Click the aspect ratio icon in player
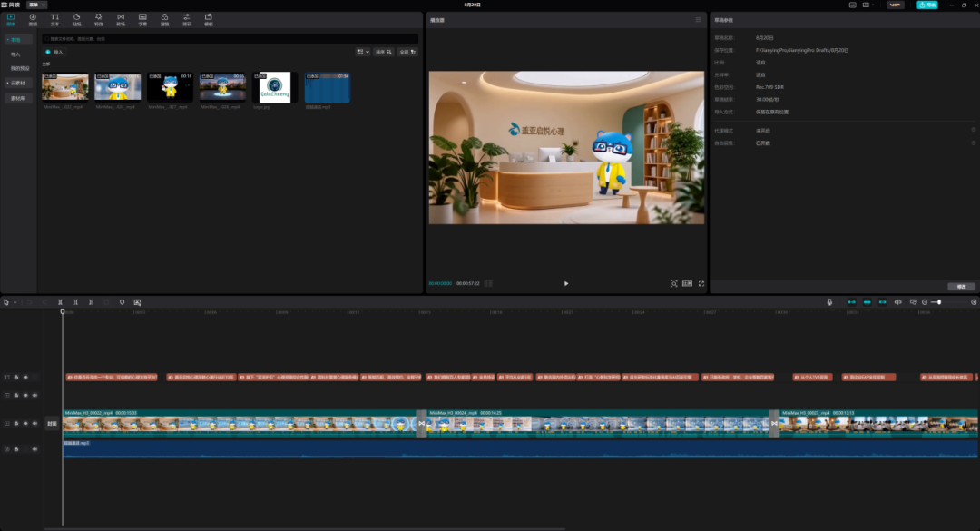 pos(687,283)
